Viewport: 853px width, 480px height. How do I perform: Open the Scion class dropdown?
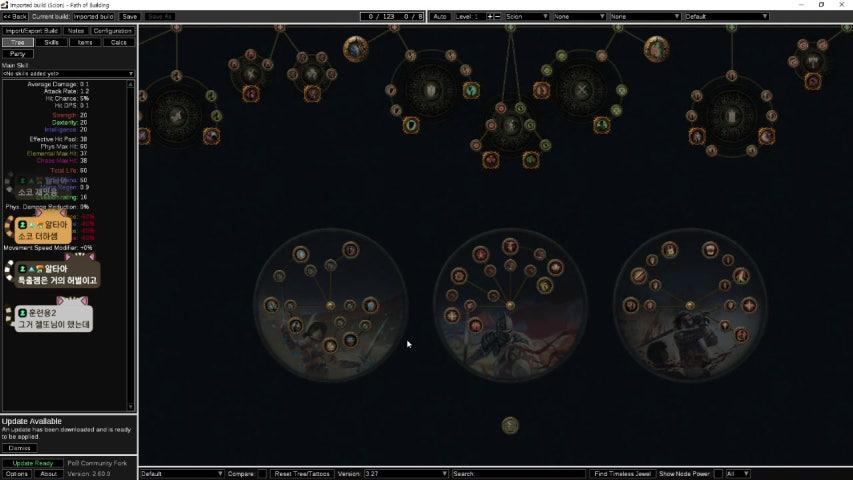point(527,17)
